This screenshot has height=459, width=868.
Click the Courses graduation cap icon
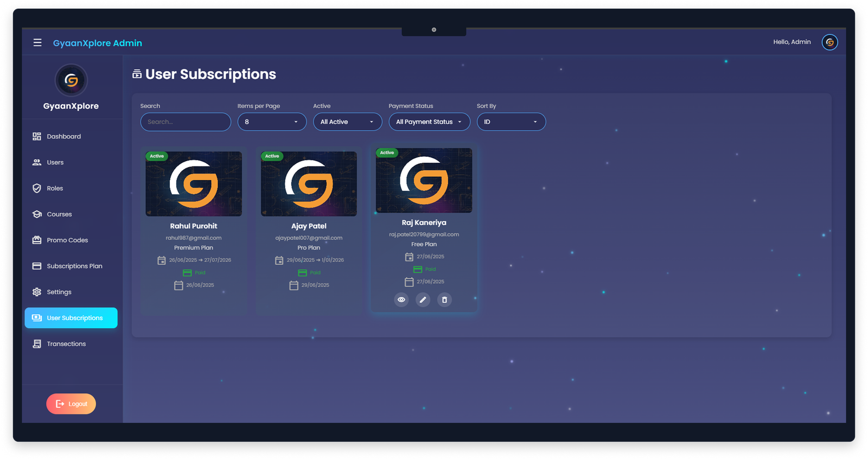(37, 214)
